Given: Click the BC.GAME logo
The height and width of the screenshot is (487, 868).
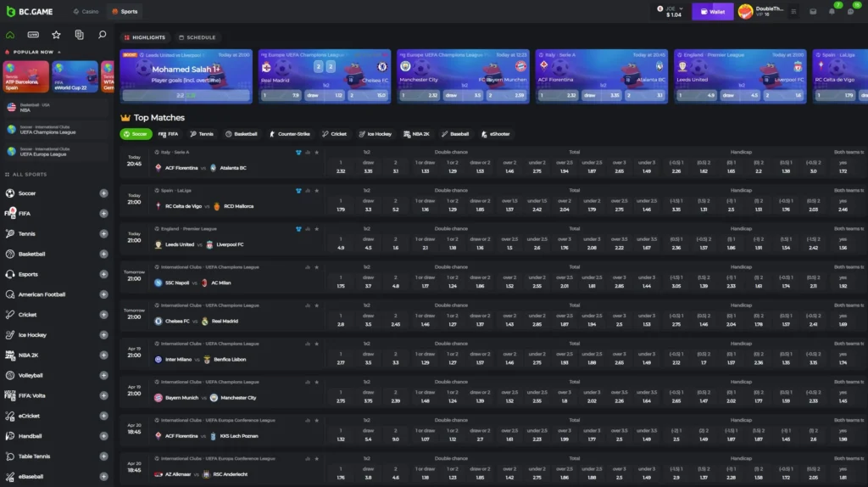Looking at the screenshot, I should click(x=30, y=11).
